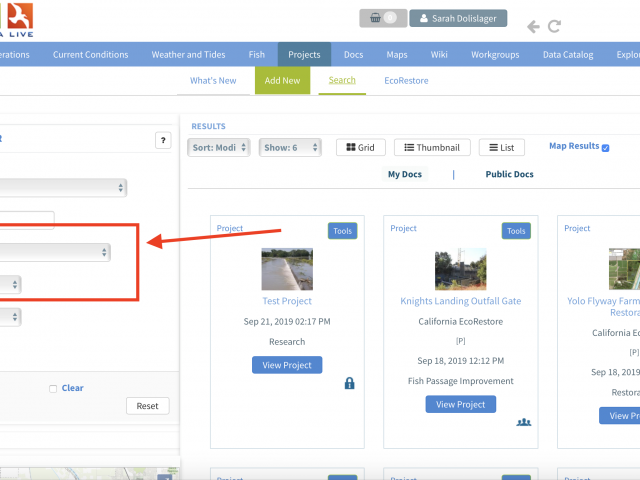Click the text input field below the first filter dropdown
This screenshot has height=480, width=640.
pos(27,220)
